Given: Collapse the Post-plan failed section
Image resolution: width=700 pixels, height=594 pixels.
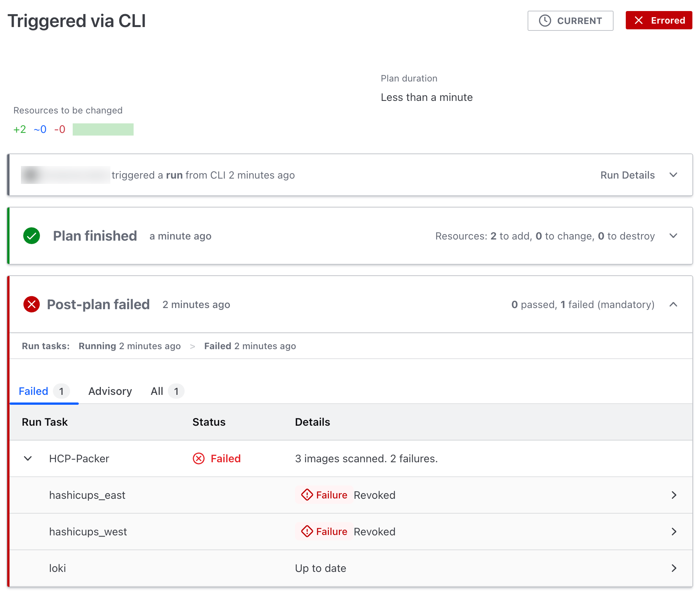Looking at the screenshot, I should pyautogui.click(x=673, y=304).
